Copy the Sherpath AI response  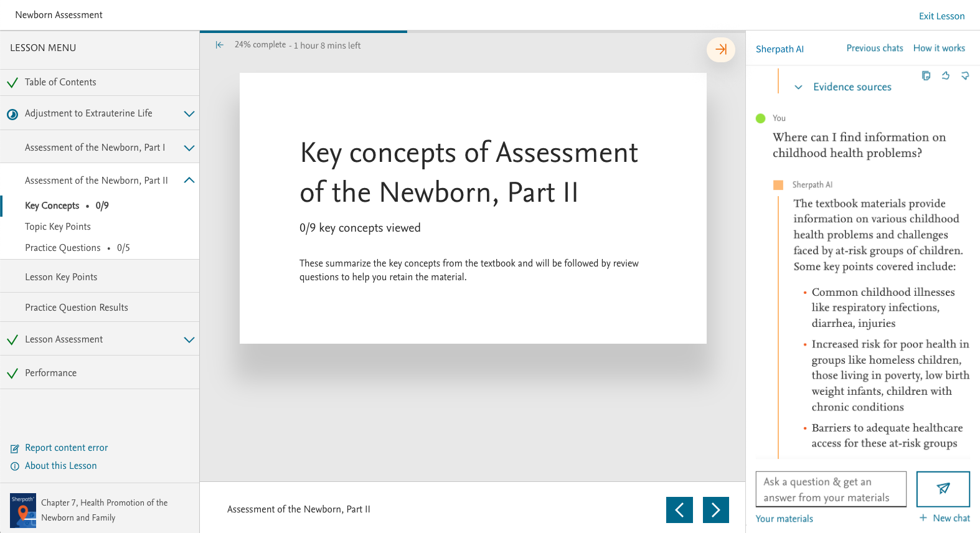(x=926, y=75)
